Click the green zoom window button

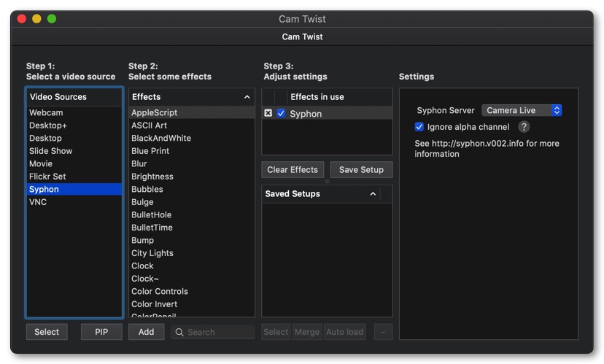(52, 18)
